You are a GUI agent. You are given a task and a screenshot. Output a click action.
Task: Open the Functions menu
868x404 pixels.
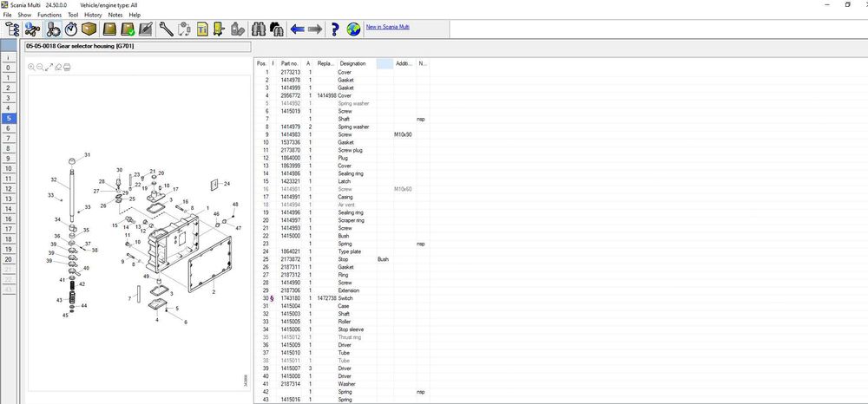(49, 15)
